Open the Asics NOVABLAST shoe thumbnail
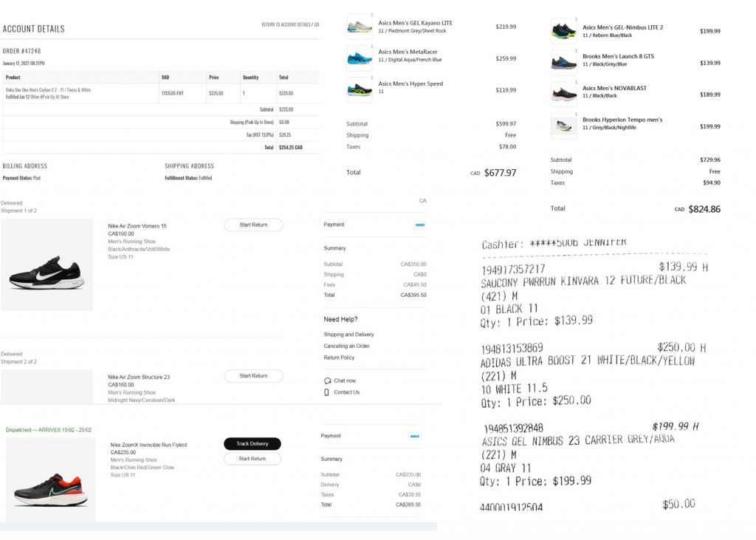 point(563,94)
